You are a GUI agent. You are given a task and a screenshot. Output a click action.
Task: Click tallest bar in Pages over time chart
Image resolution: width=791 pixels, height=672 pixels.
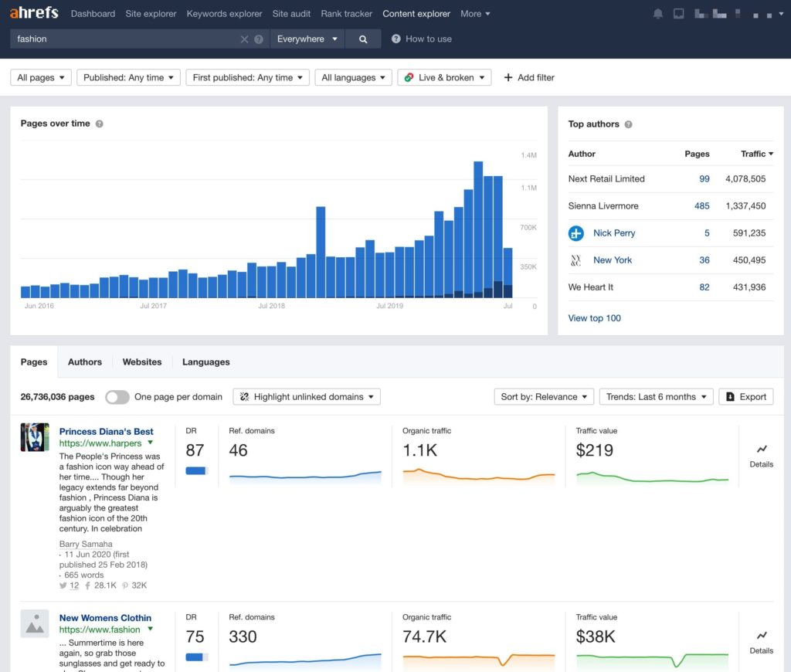[x=477, y=229]
